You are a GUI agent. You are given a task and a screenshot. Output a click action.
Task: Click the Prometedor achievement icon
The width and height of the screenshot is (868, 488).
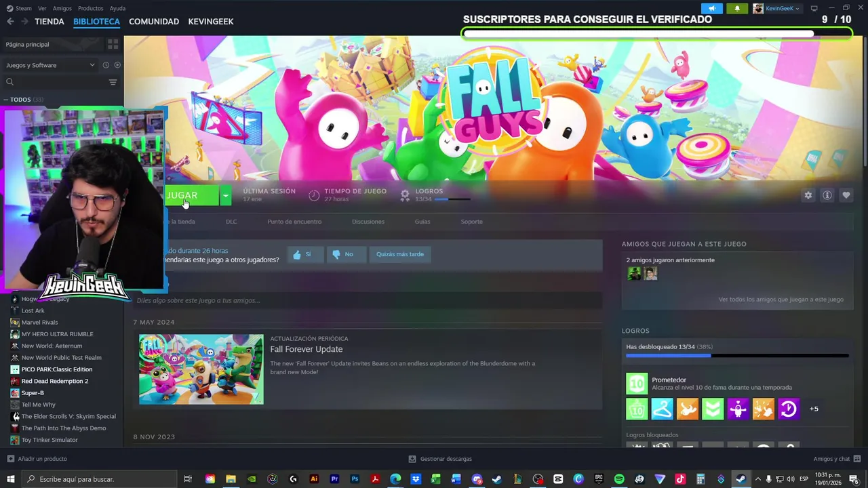tap(637, 384)
